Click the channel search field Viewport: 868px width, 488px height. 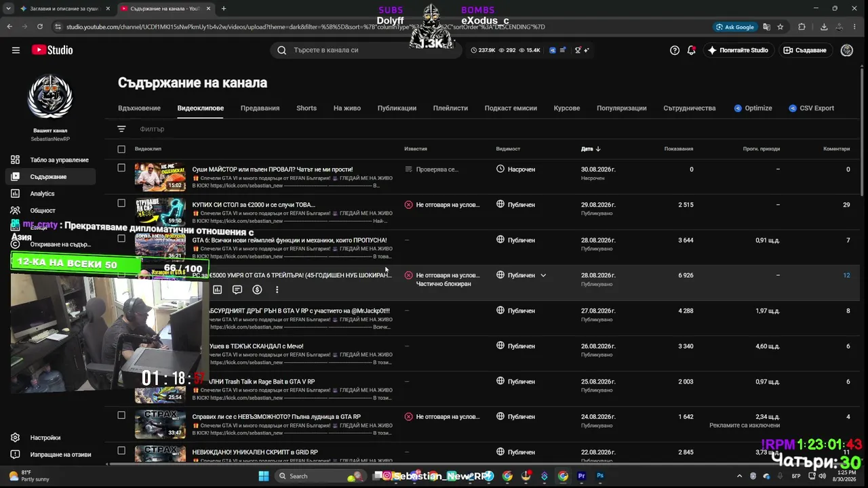pos(366,50)
